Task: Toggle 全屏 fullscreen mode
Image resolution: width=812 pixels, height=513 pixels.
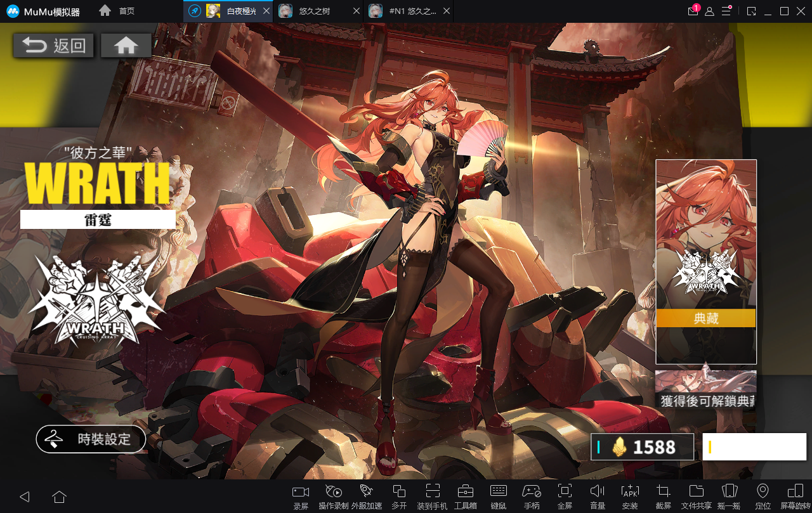Action: [565, 497]
